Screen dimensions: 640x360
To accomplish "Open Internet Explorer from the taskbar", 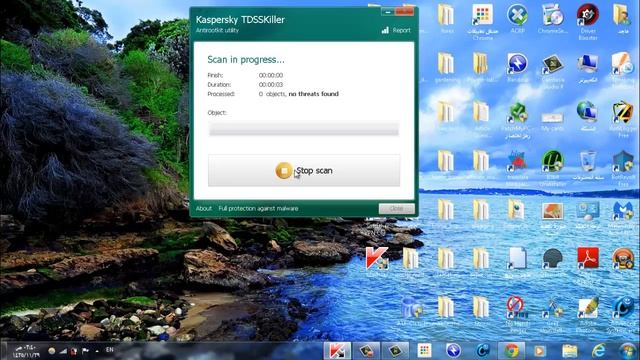I will (598, 351).
